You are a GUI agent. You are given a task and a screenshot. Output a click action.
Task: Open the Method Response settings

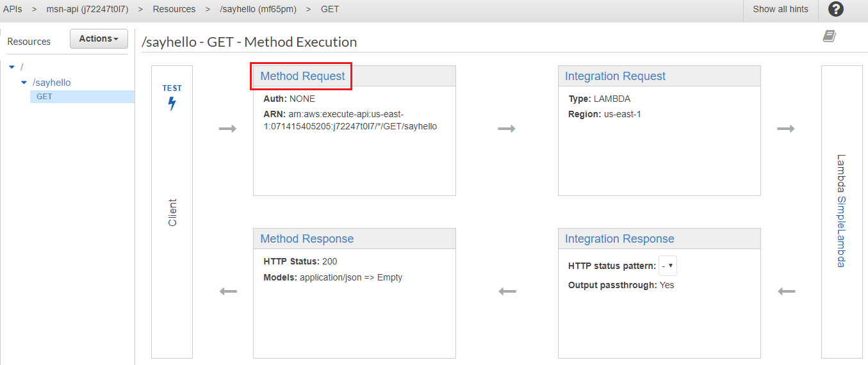[x=307, y=239]
